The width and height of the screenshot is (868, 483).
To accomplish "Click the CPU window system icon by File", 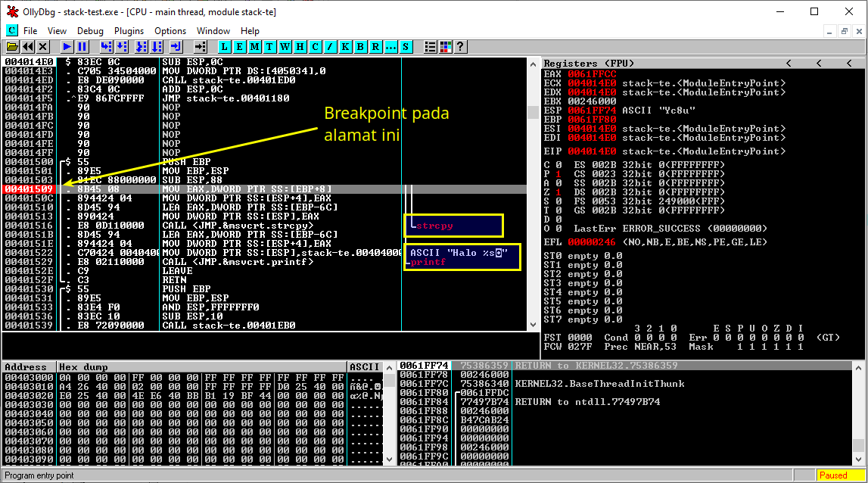I will 11,30.
